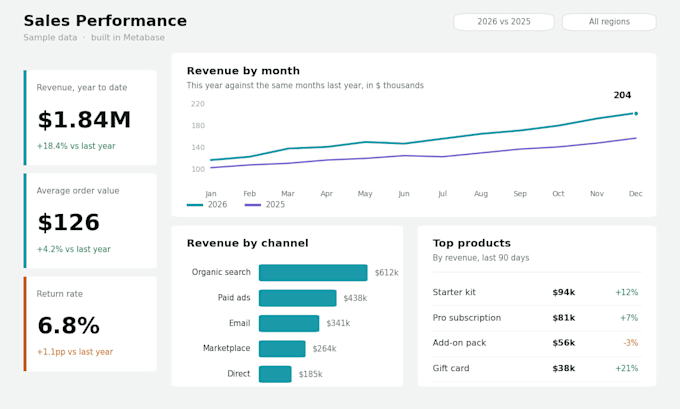Image resolution: width=680 pixels, height=409 pixels.
Task: Click the Marketplace bar
Action: (x=282, y=349)
